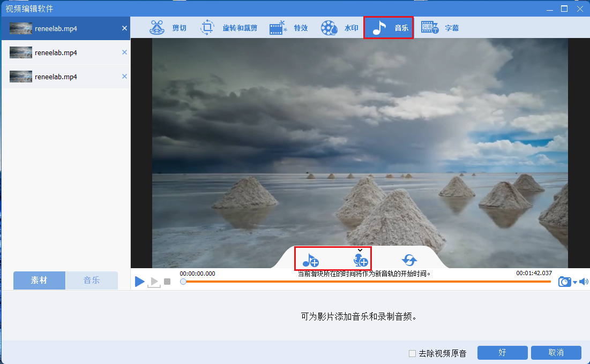Click the refresh audio track icon
Image resolution: width=590 pixels, height=364 pixels.
point(409,260)
